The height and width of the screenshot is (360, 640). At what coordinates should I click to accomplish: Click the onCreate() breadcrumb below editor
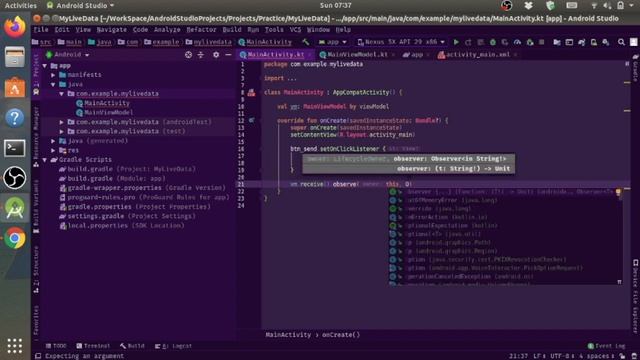click(x=341, y=335)
